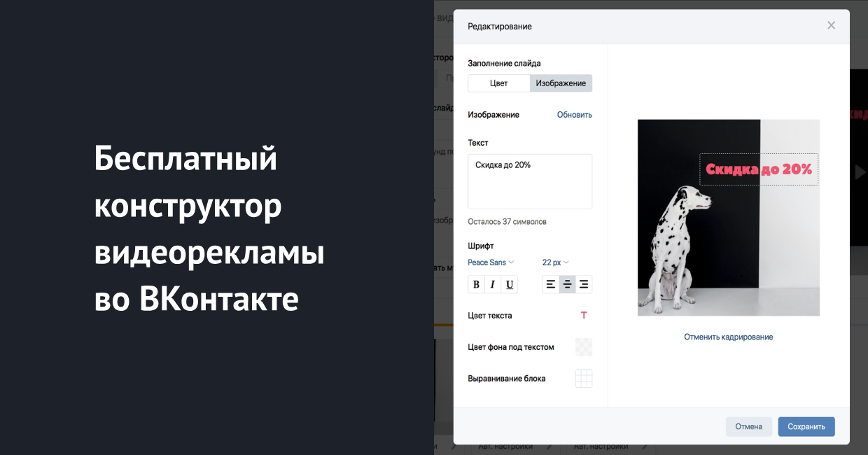Select Цвет slide fill option
868x455 pixels.
(499, 83)
